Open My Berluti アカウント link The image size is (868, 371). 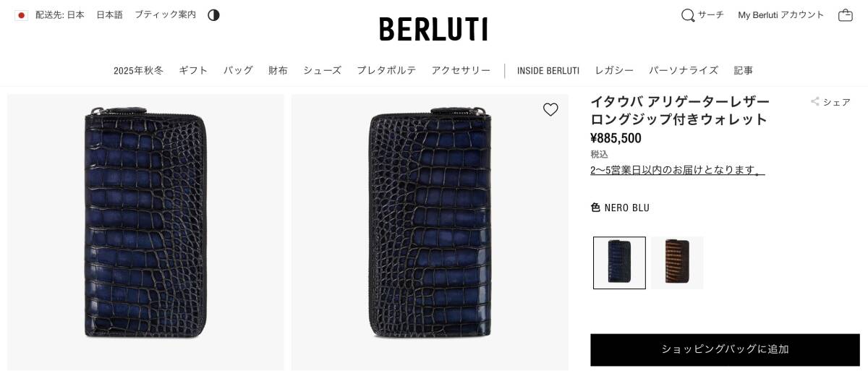pyautogui.click(x=781, y=15)
